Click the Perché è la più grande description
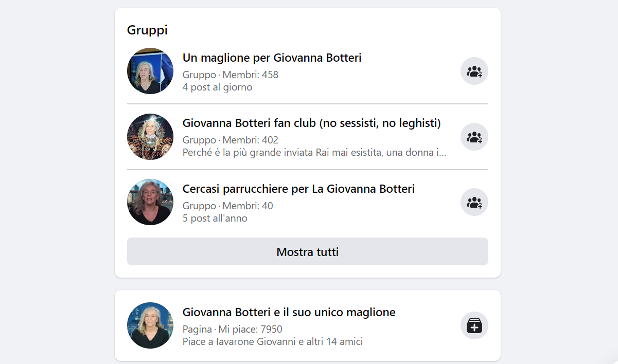 pyautogui.click(x=314, y=153)
